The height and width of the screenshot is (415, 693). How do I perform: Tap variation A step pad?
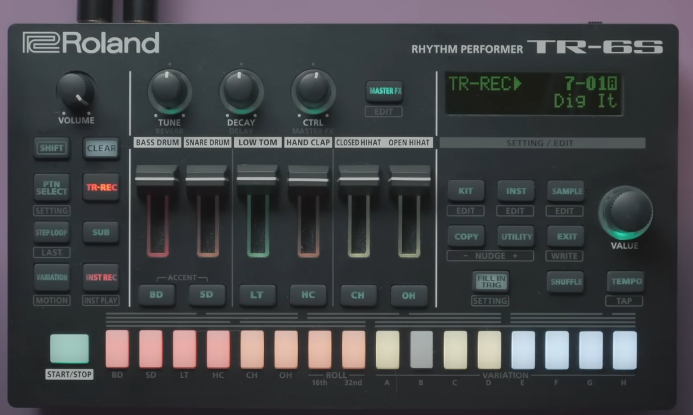coord(388,350)
